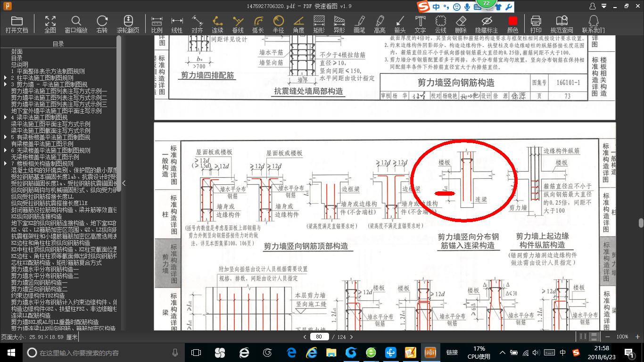Viewport: 644px width, 362px height.
Task: Open bookmark 剪力墙平法施工图列表注写方式示例二
Action: tap(59, 98)
